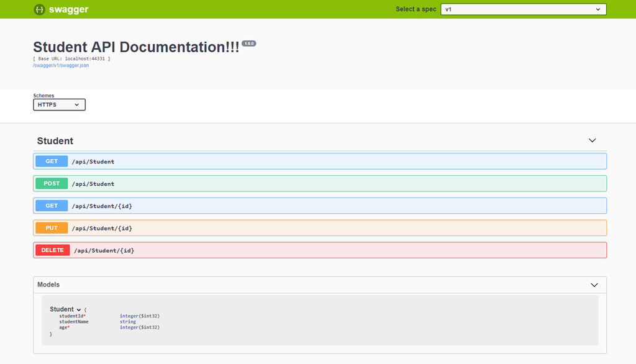Open the Select a spec v1 dropdown
Screen dimensions: 636x364
[x=523, y=9]
